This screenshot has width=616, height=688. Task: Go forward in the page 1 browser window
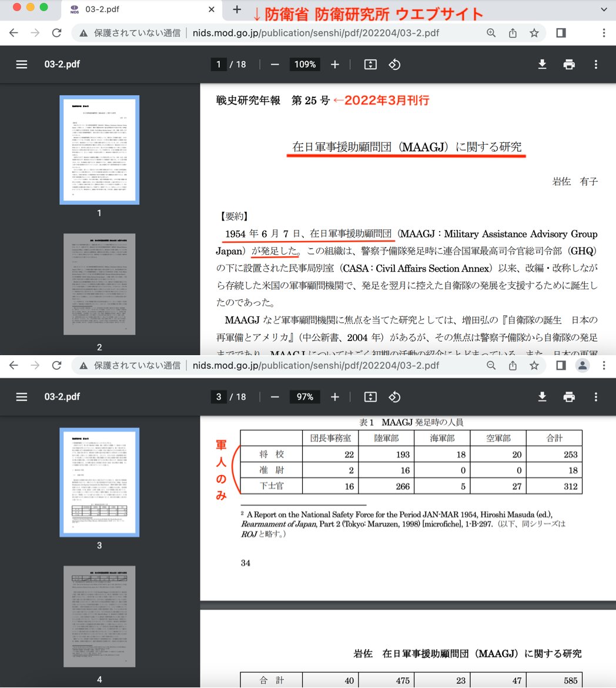point(35,33)
